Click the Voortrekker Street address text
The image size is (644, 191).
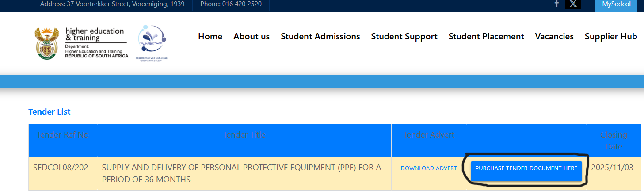[112, 4]
